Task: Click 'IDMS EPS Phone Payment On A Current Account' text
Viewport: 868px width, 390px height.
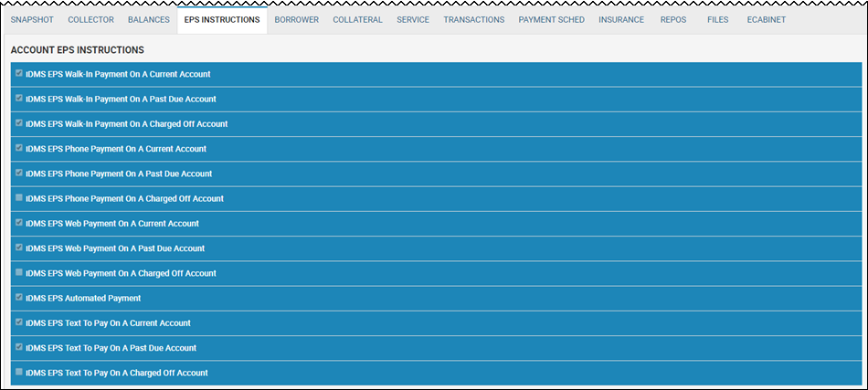Action: [116, 149]
